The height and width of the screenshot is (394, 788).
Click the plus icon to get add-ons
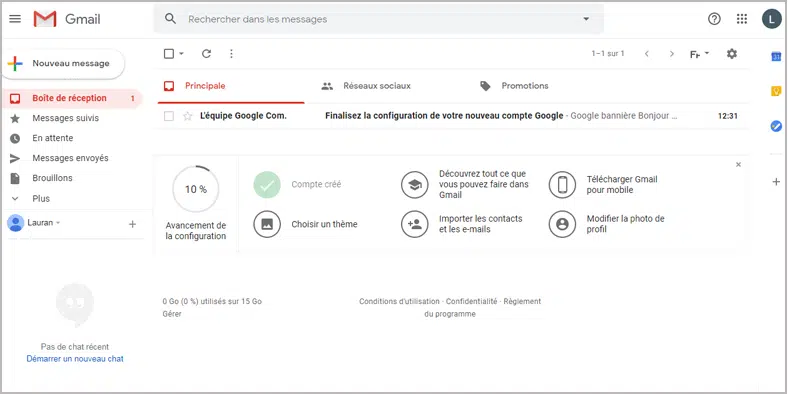(x=776, y=181)
